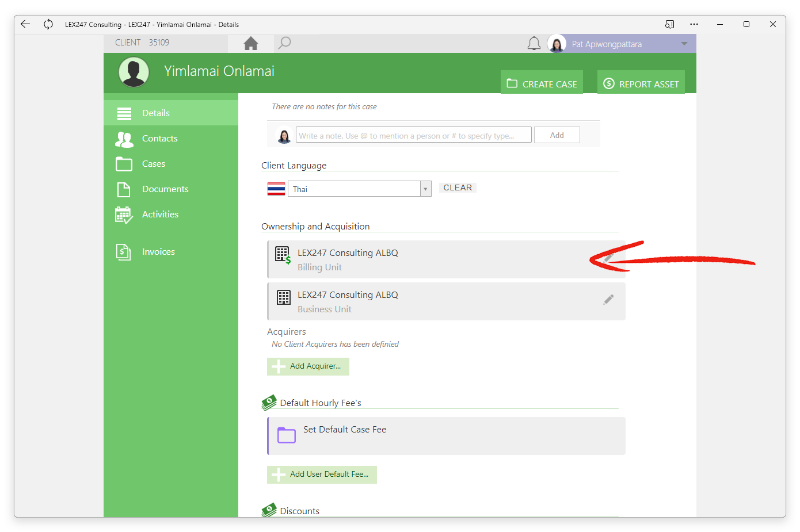Click the Default Hourly Fee's money icon

269,403
